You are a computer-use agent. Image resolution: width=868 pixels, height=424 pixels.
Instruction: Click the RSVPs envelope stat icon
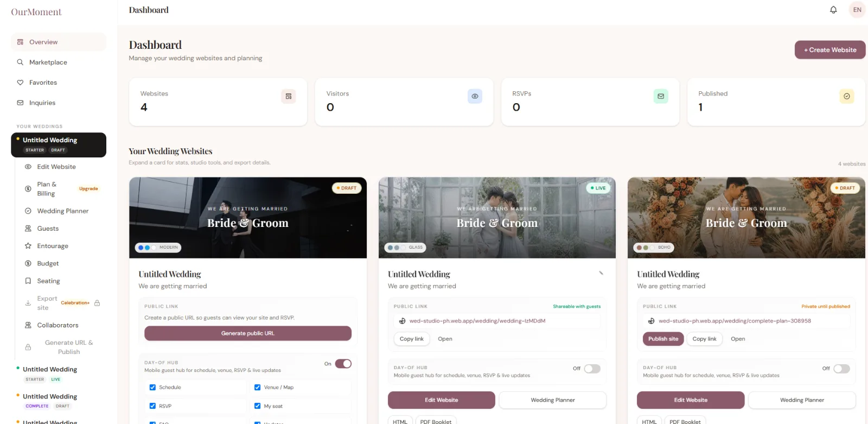coord(661,96)
